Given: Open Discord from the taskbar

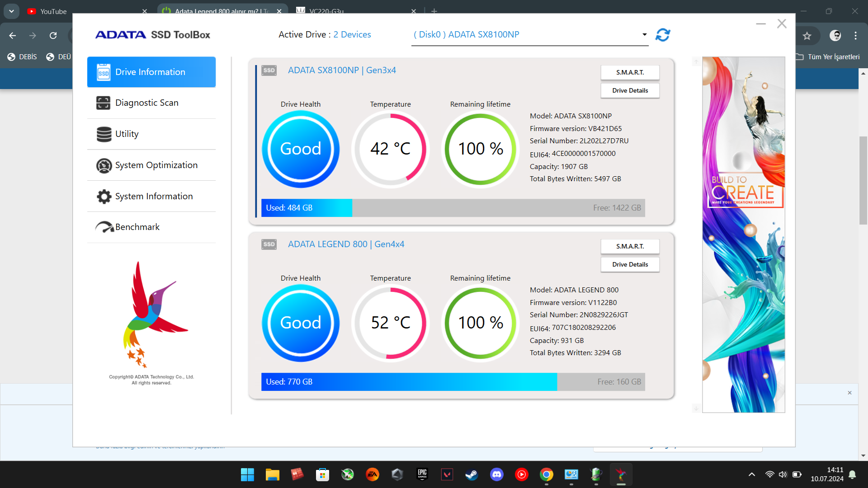Looking at the screenshot, I should pos(496,474).
